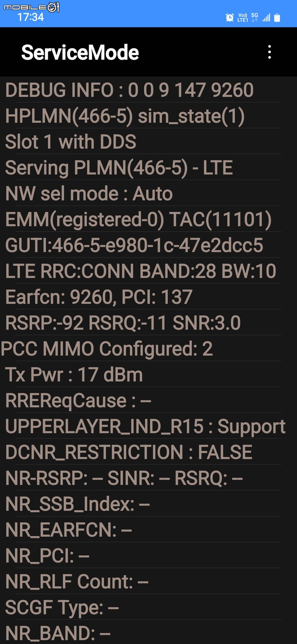The width and height of the screenshot is (297, 644).
Task: Select the HPLMN(466-5) sim_state row
Action: point(143,116)
